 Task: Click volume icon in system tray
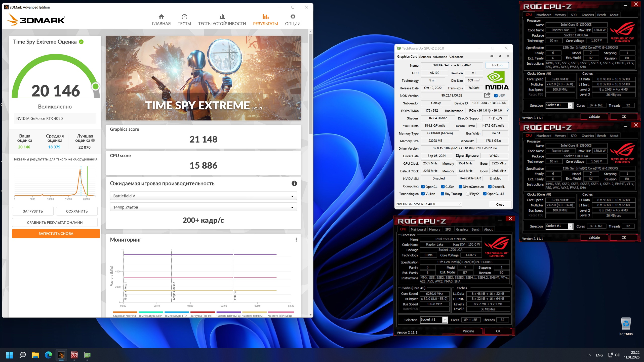[617, 355]
